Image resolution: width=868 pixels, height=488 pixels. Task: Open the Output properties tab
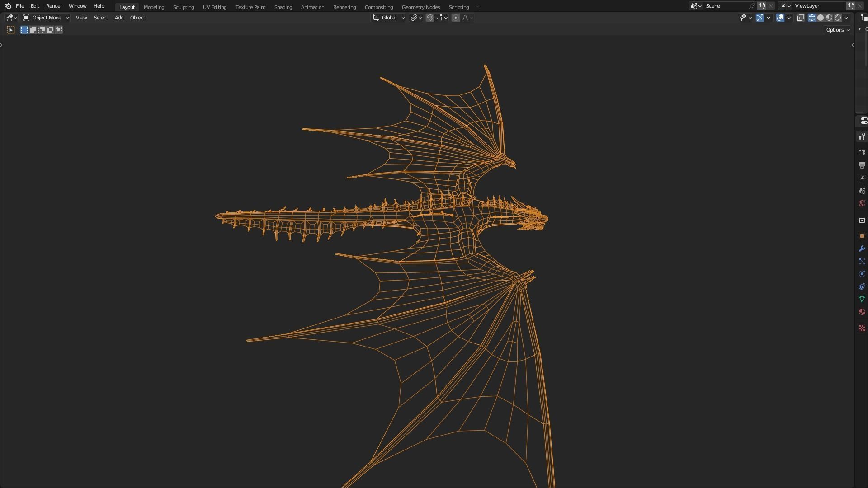click(862, 165)
